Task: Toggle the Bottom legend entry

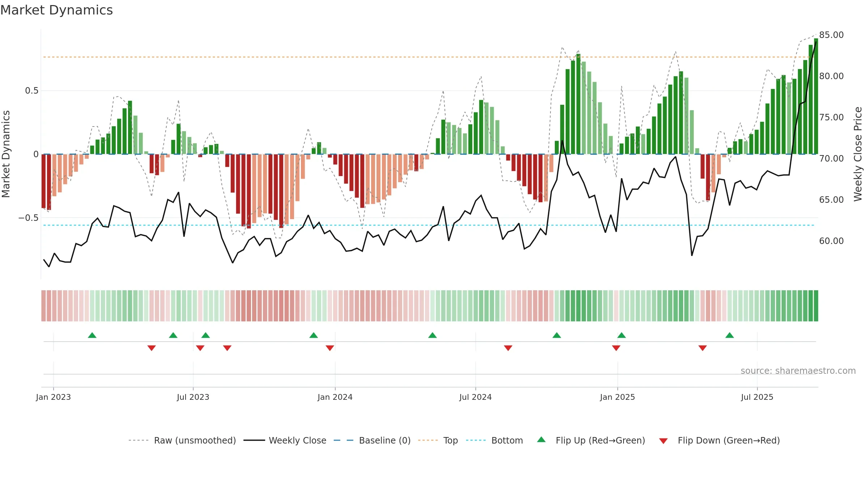Action: pyautogui.click(x=494, y=440)
